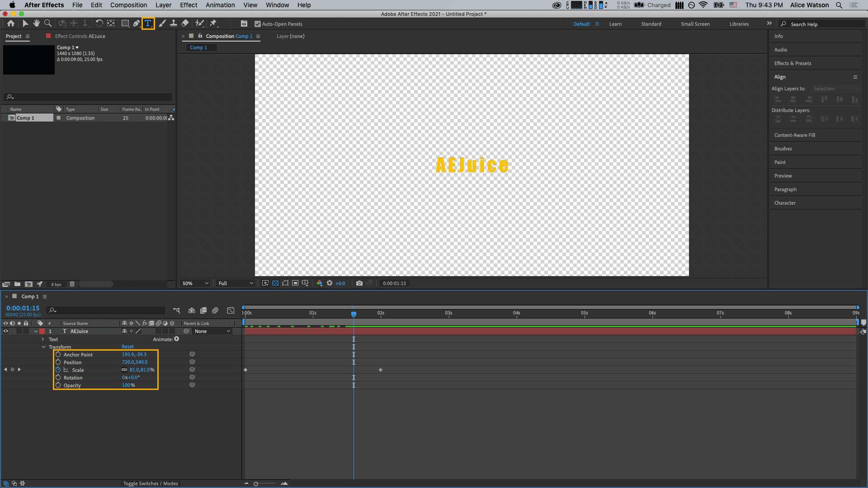The height and width of the screenshot is (488, 868).
Task: Toggle visibility of AEJuice layer
Action: click(5, 331)
